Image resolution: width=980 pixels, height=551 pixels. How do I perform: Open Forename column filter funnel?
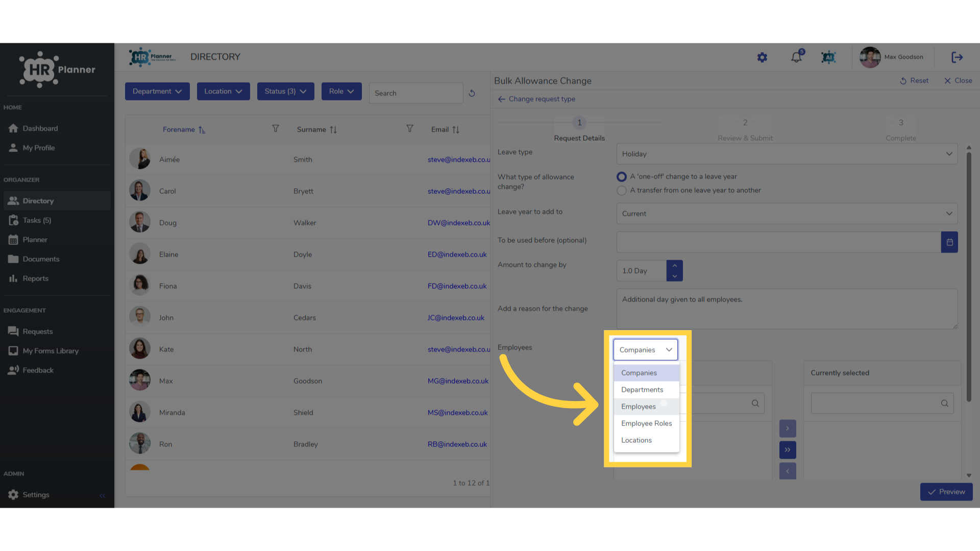(276, 129)
